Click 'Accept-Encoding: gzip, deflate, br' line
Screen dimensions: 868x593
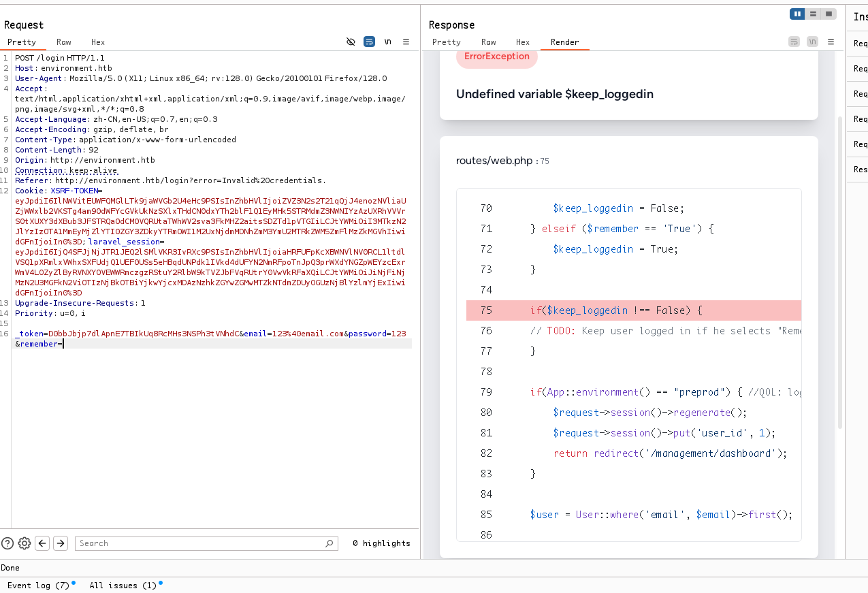[x=91, y=129]
